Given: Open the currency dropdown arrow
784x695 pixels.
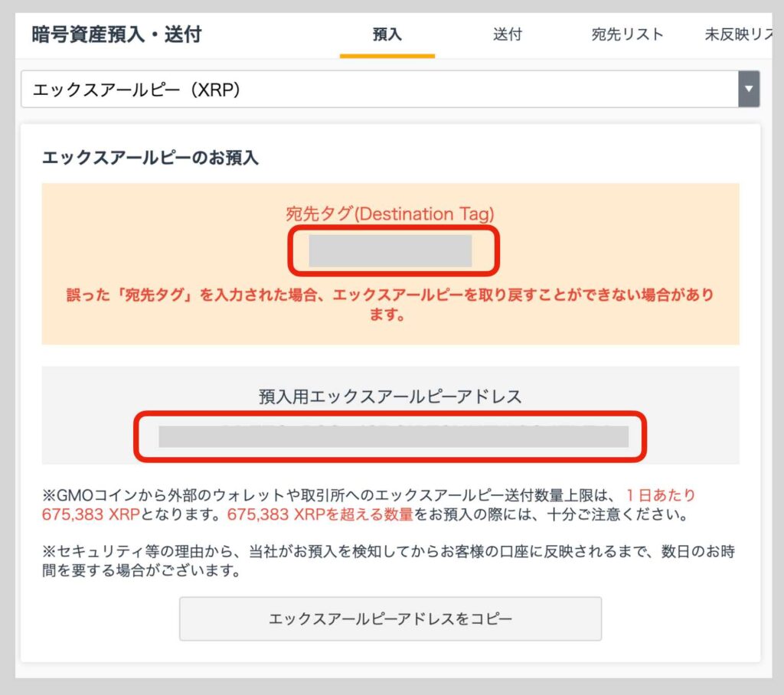Looking at the screenshot, I should (x=748, y=90).
